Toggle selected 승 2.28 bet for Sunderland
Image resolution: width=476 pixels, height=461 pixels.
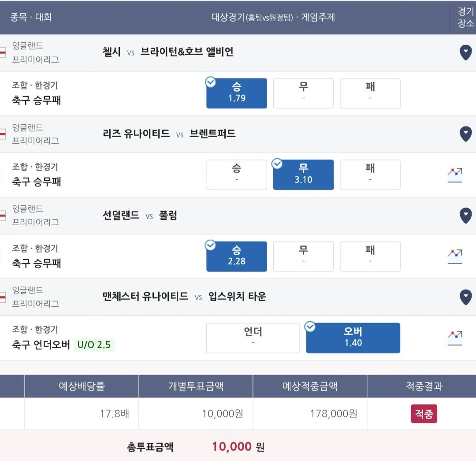pyautogui.click(x=237, y=257)
